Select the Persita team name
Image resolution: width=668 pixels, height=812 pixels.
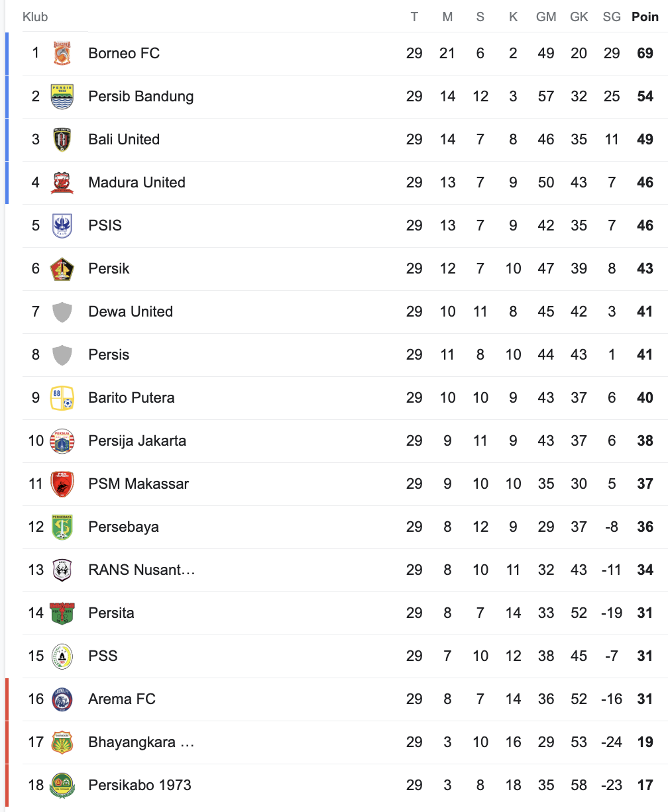pyautogui.click(x=111, y=613)
